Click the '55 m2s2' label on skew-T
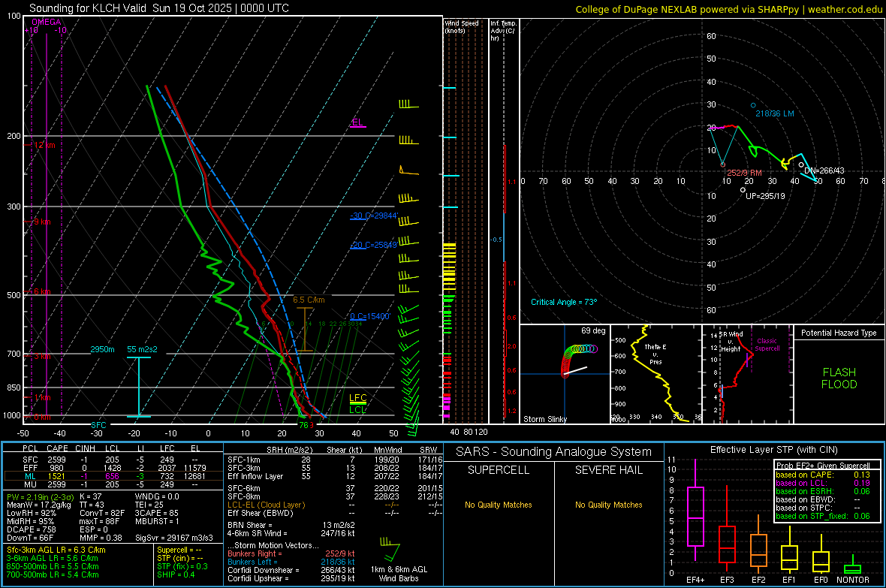The width and height of the screenshot is (886, 588). tap(142, 349)
